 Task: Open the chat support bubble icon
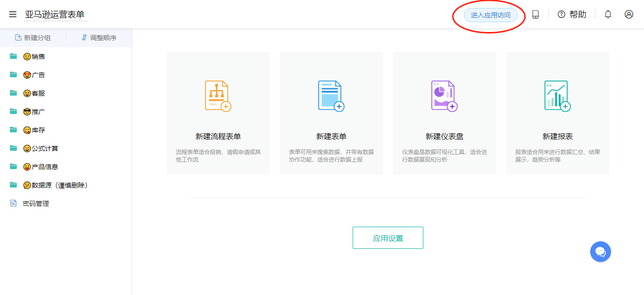(601, 252)
